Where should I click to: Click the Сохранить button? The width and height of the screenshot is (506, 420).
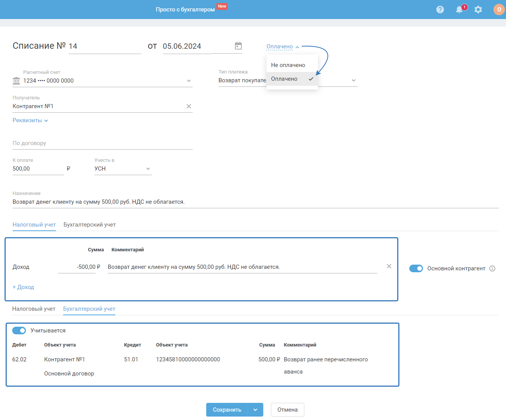(x=227, y=410)
